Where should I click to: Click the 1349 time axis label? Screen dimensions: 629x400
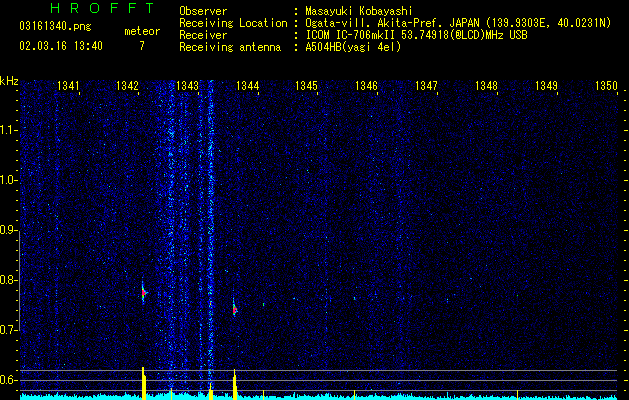point(546,86)
